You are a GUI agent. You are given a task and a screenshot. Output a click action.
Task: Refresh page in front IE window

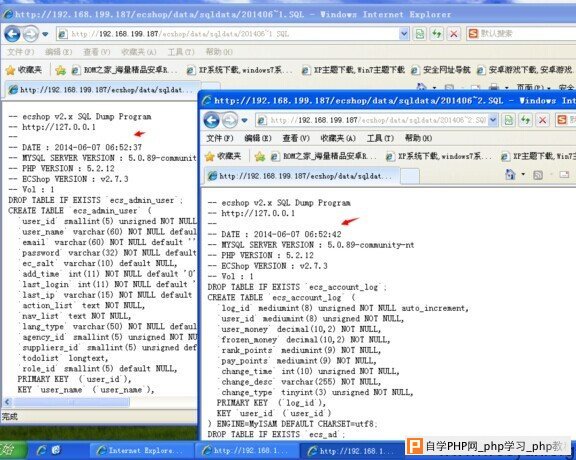click(x=526, y=120)
